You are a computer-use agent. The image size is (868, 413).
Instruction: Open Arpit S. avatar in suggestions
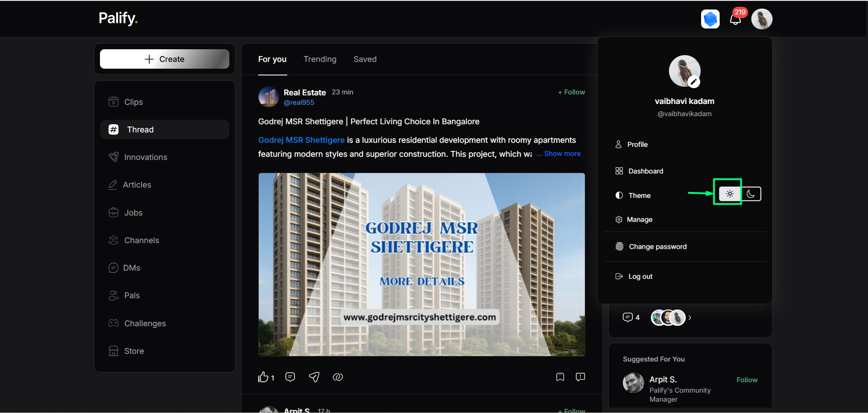633,383
